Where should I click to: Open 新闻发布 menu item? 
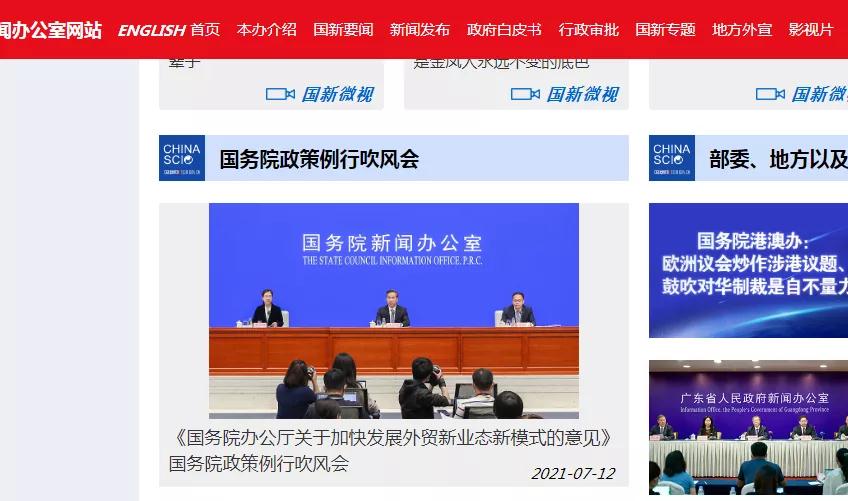[420, 30]
